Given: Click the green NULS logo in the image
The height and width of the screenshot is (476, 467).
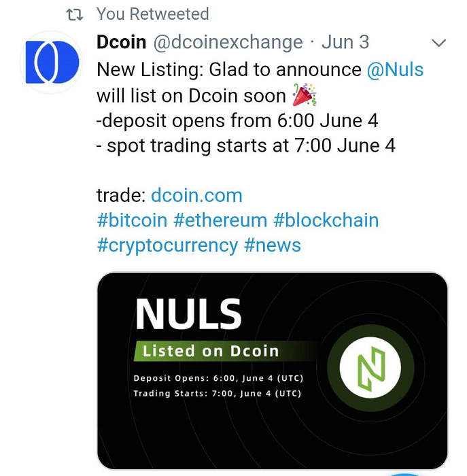Looking at the screenshot, I should click(370, 368).
